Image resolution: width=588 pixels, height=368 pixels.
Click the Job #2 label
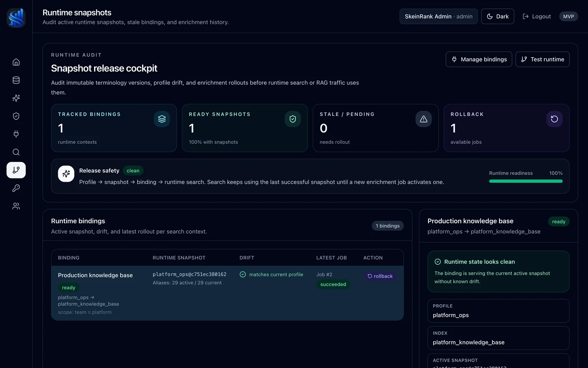(324, 275)
